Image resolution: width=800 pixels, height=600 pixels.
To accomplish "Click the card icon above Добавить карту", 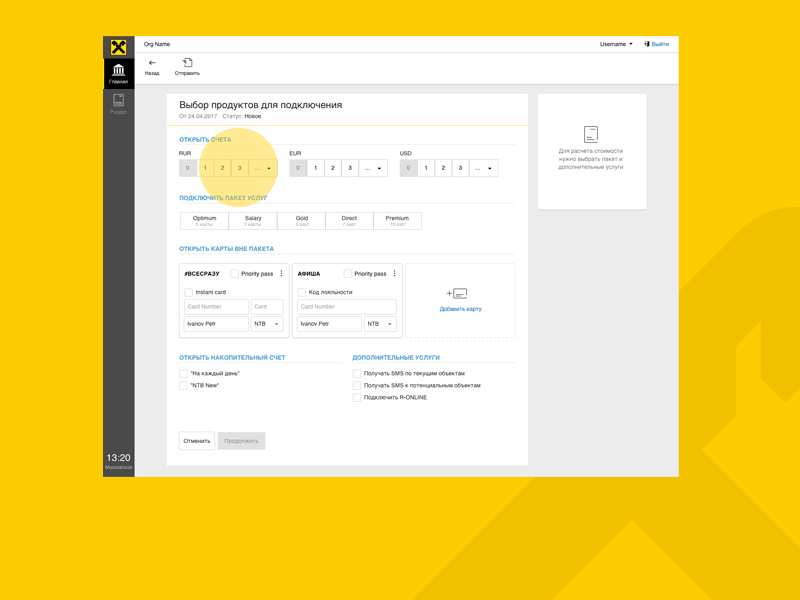I will (457, 293).
